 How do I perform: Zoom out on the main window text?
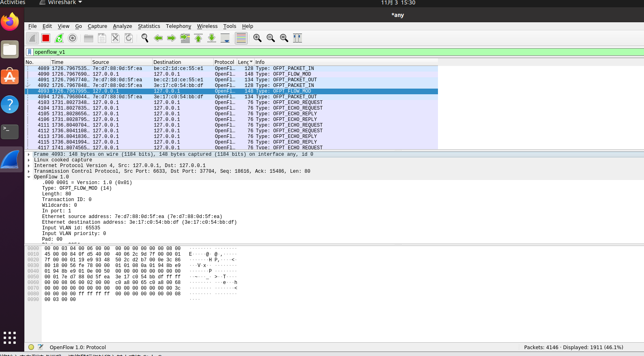pos(271,38)
